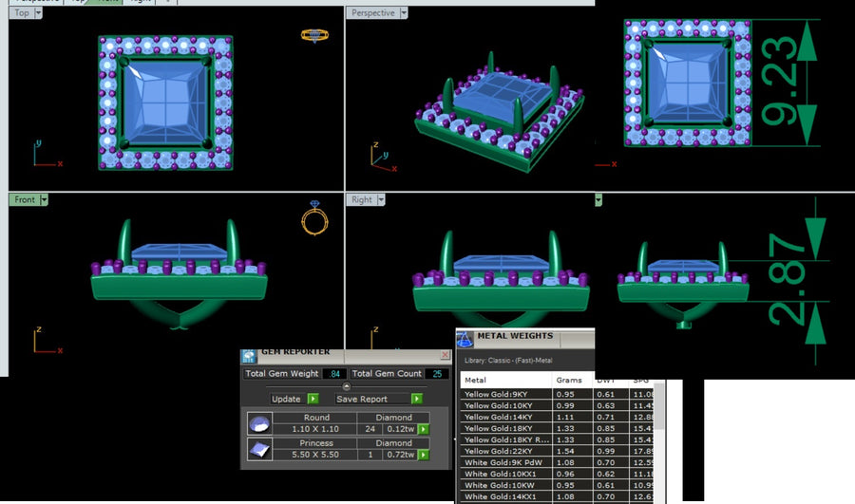Click the 1.54 grams value for 22KY
Viewport: 855px width, 504px height.
point(565,451)
